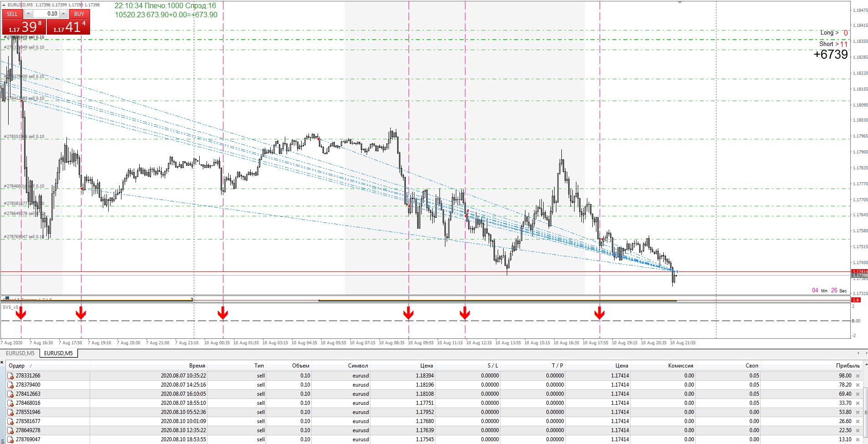Image resolution: width=868 pixels, height=444 pixels.
Task: Select order time 2020.08.10 05:52:36
Action: coord(183,412)
